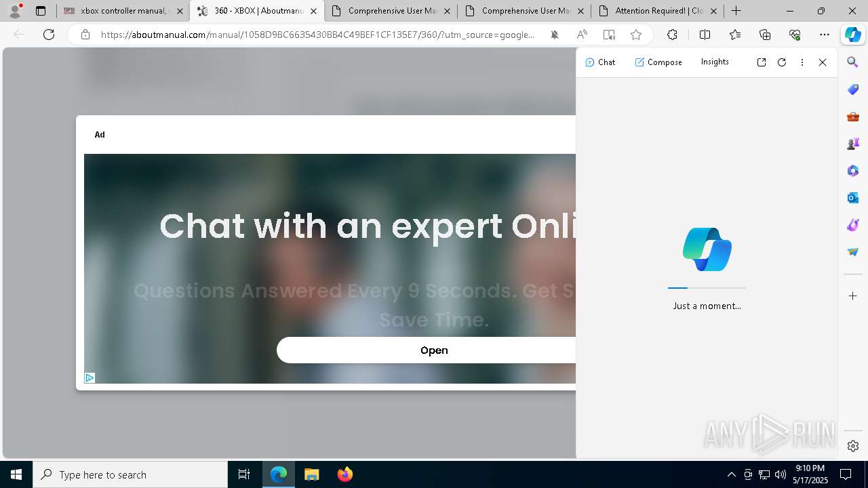Add a sidebar app with plus
868x488 pixels.
853,296
